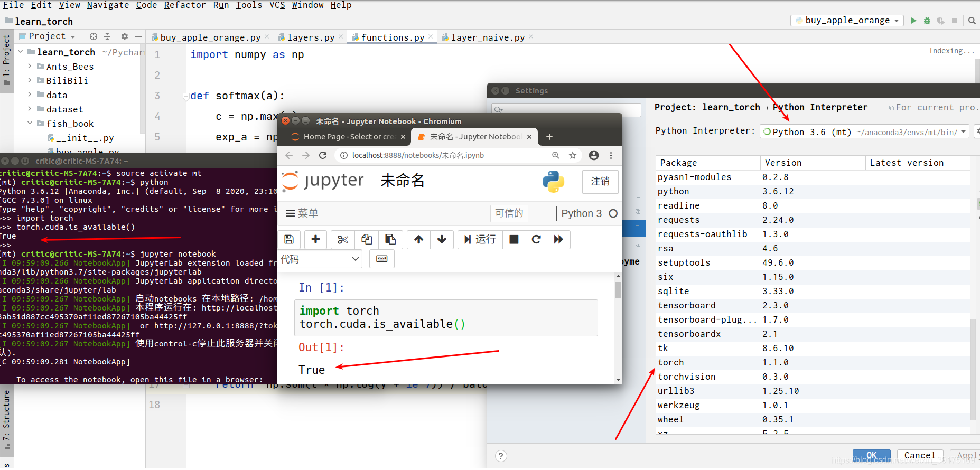Open the VCS menu in PyCharm
The height and width of the screenshot is (470, 980).
click(x=277, y=5)
